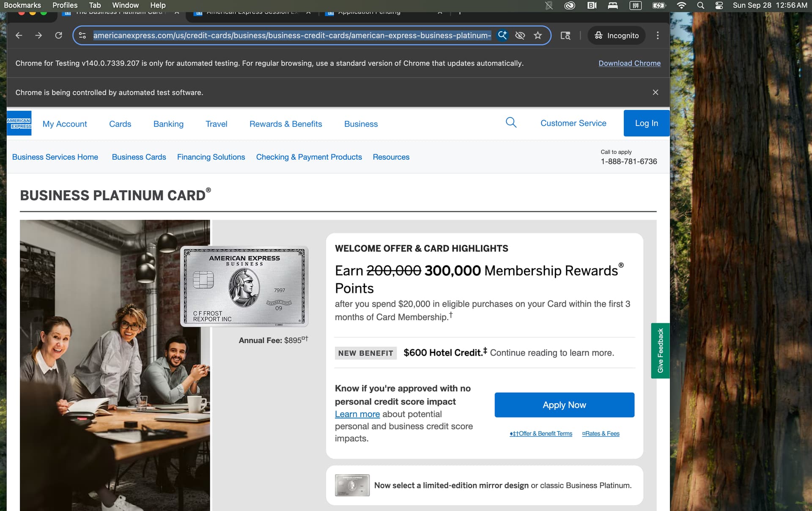Expand the Cards navigation menu
The height and width of the screenshot is (511, 812).
pyautogui.click(x=120, y=124)
